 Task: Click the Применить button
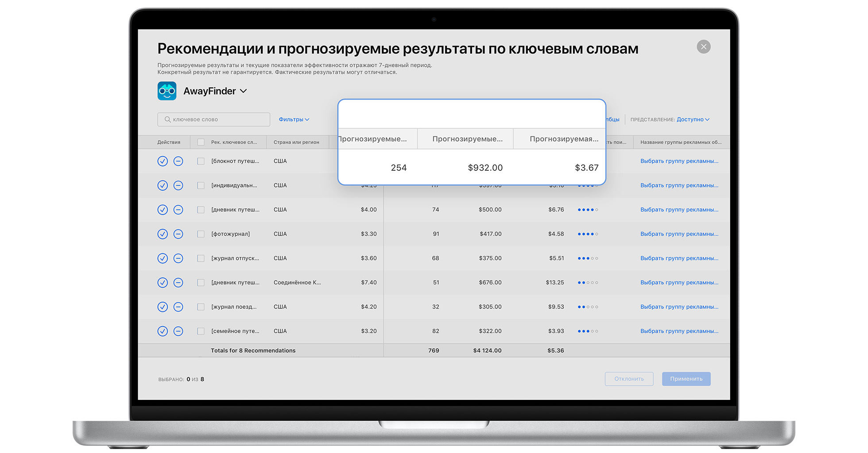686,379
